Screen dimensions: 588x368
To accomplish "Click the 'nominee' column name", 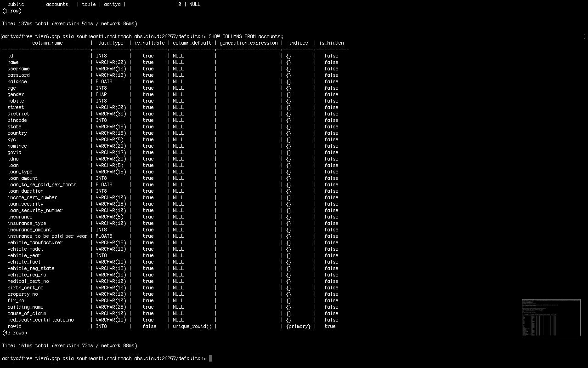I will click(x=17, y=146).
